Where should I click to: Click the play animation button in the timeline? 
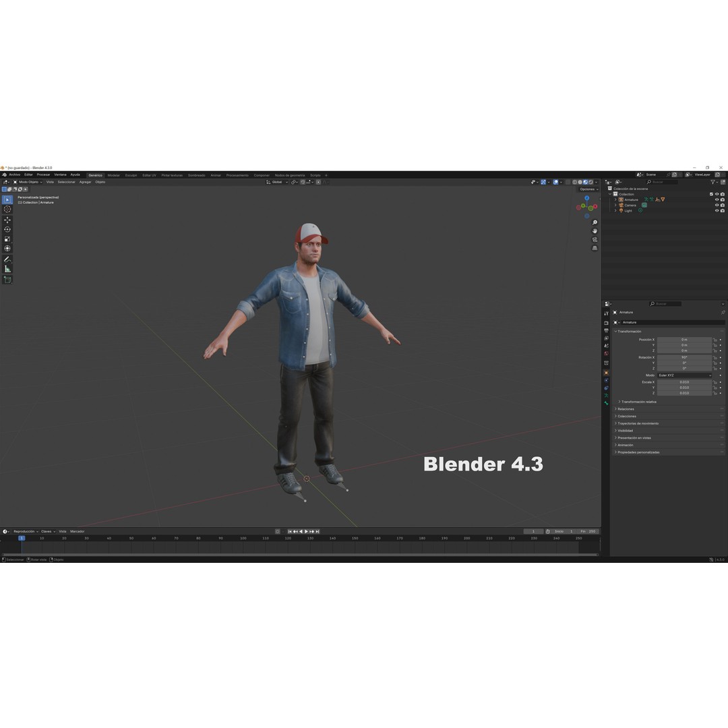click(x=307, y=532)
